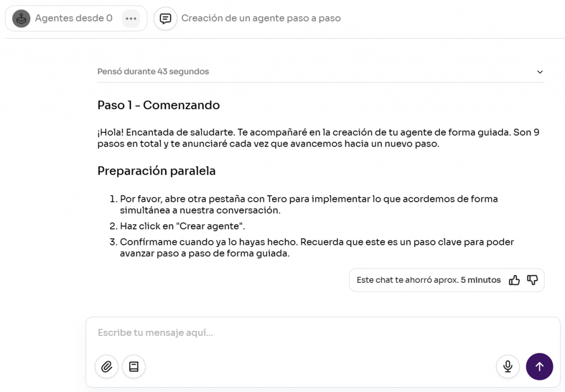Open the prompt library book icon
Image resolution: width=565 pixels, height=392 pixels.
pyautogui.click(x=134, y=367)
